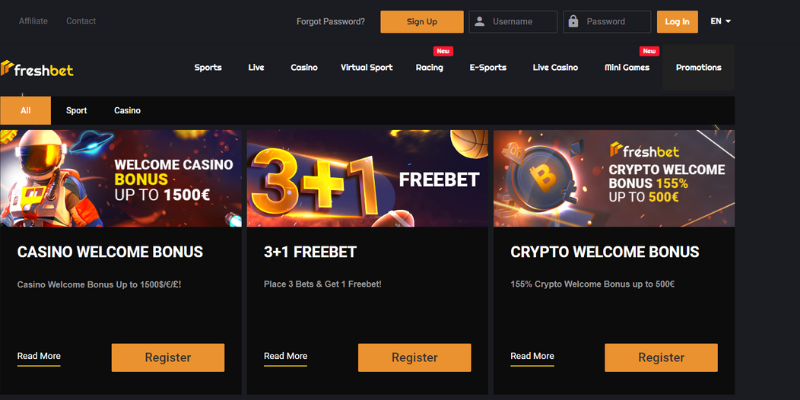Open the EN language dropdown

[720, 21]
